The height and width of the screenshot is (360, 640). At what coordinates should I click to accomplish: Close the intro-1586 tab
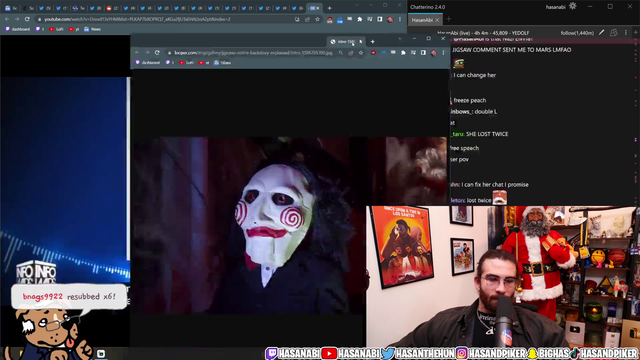360,42
